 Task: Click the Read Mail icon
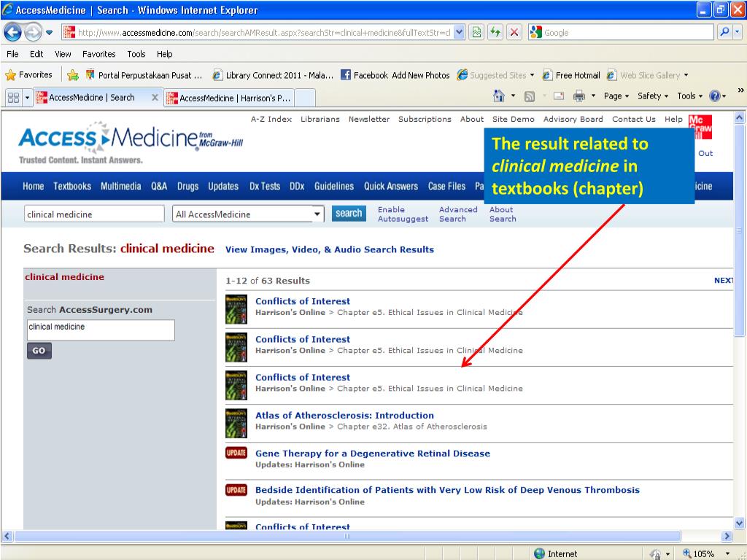coord(558,96)
